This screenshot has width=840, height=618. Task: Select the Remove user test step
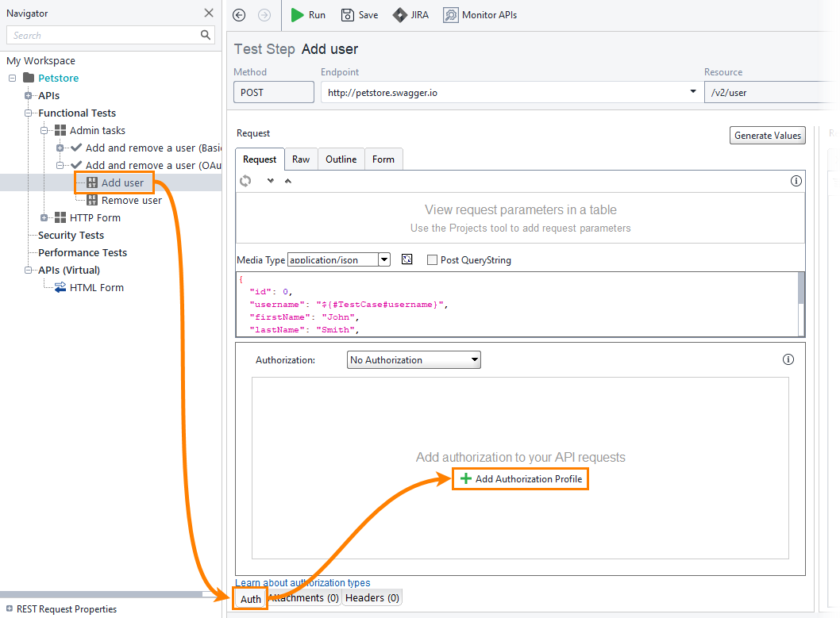pyautogui.click(x=132, y=200)
